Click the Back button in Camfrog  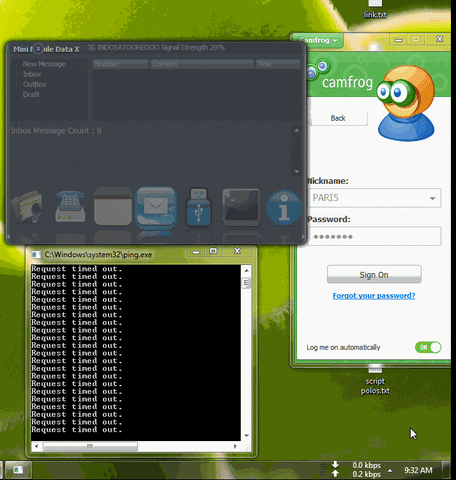pyautogui.click(x=338, y=118)
